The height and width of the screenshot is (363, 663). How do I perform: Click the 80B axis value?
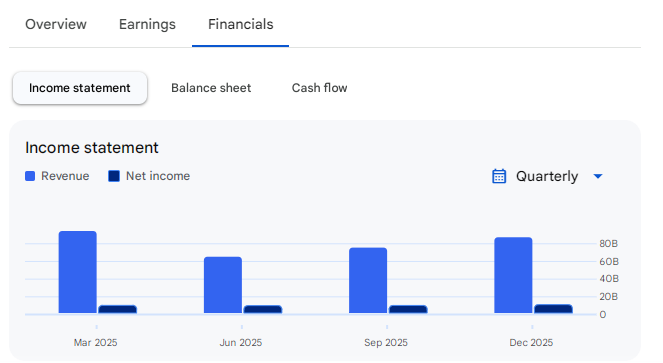608,244
